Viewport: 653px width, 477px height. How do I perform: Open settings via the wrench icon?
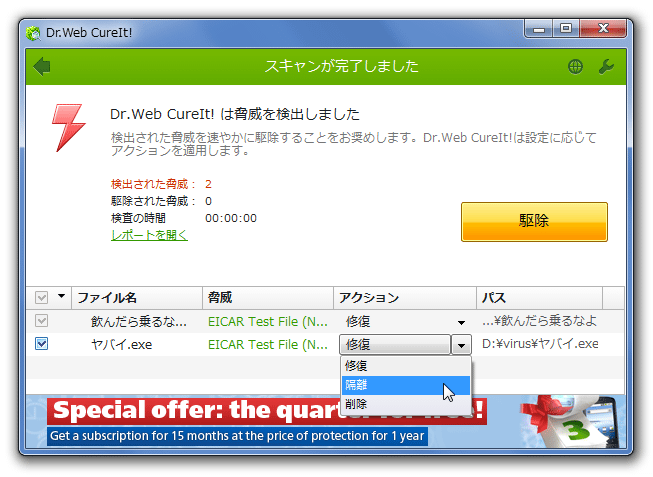606,66
